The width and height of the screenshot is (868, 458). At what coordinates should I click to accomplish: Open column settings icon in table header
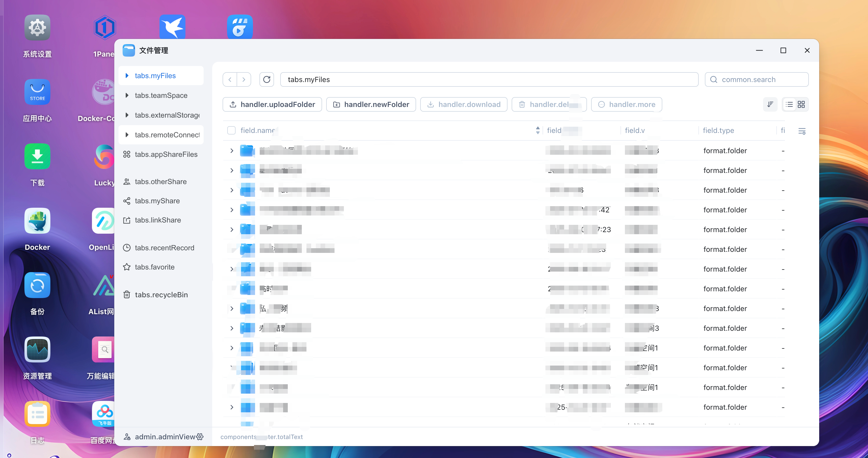click(802, 131)
